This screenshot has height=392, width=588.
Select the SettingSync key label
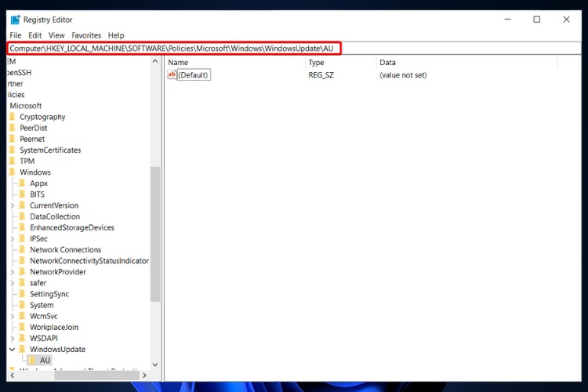coord(49,294)
